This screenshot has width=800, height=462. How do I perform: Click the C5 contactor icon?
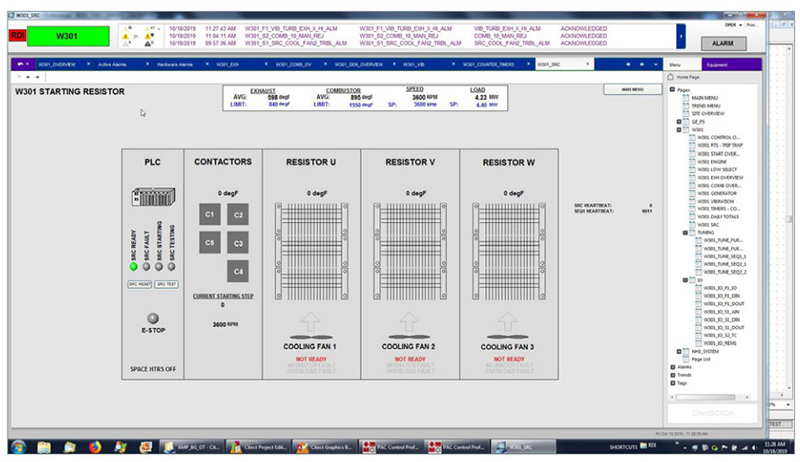[210, 243]
